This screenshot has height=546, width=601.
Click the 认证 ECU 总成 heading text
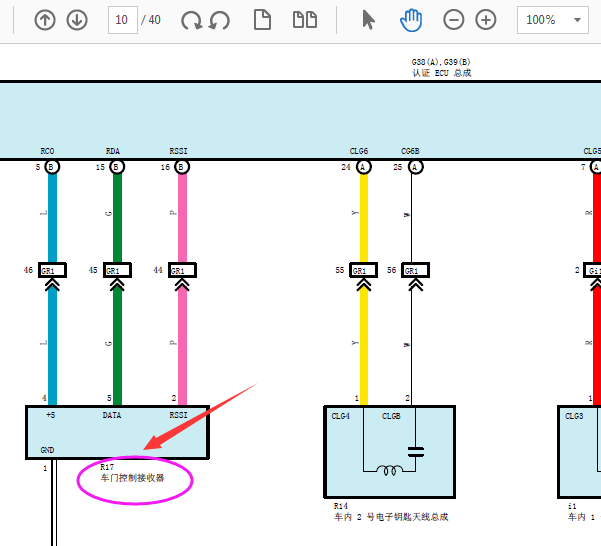(441, 73)
